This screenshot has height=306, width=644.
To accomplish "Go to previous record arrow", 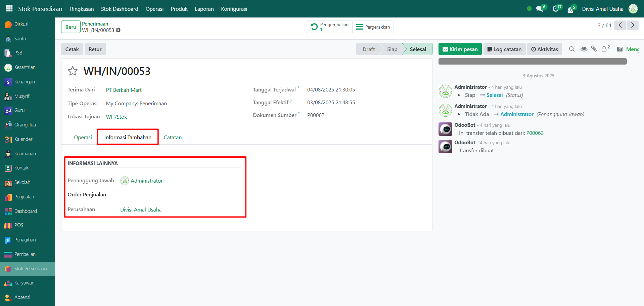I will (620, 25).
